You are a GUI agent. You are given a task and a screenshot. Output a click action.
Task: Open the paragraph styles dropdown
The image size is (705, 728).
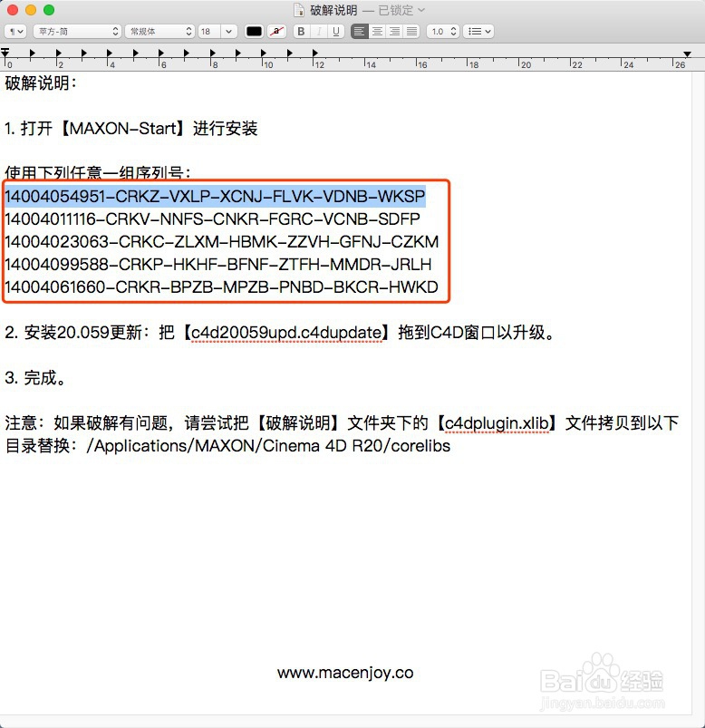click(x=15, y=31)
